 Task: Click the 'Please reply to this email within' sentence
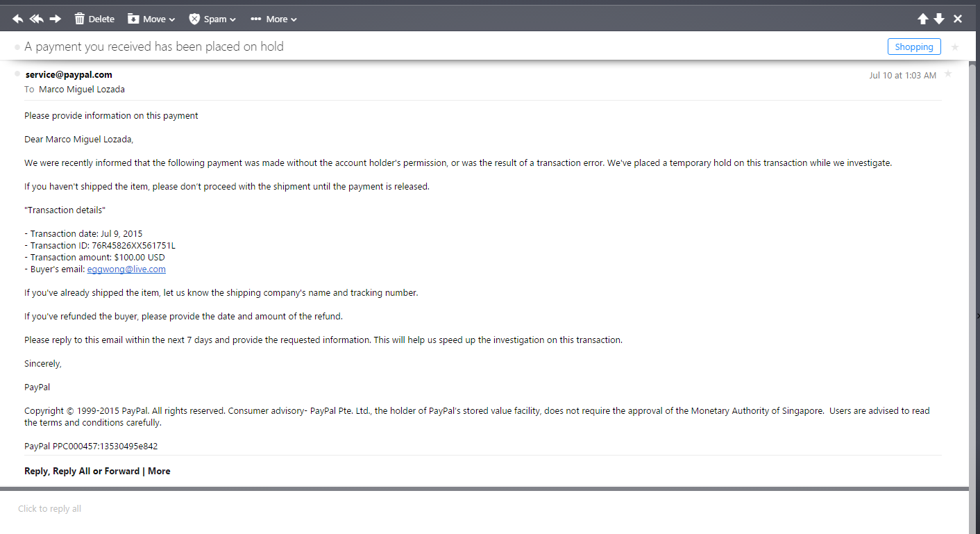(x=323, y=340)
